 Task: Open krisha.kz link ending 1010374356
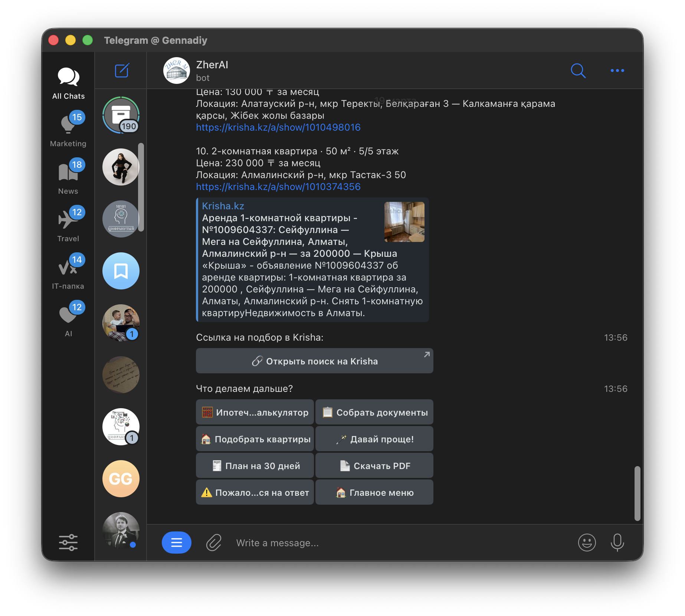click(278, 187)
